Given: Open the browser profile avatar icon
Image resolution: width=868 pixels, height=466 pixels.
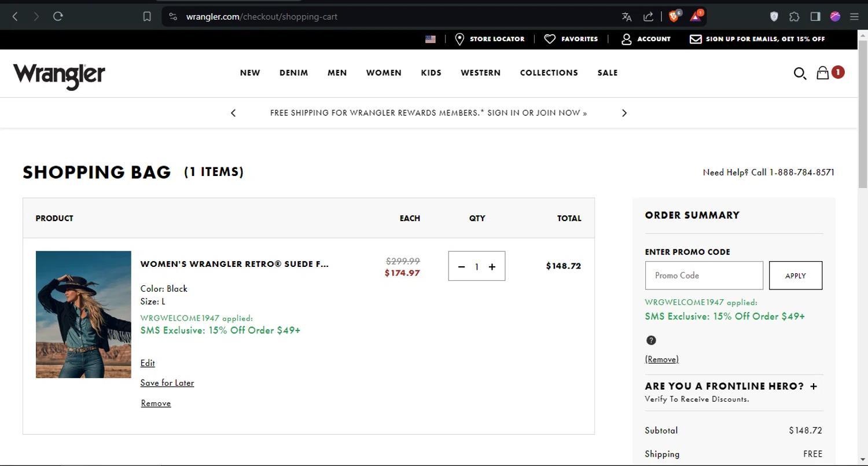Looking at the screenshot, I should coord(835,16).
